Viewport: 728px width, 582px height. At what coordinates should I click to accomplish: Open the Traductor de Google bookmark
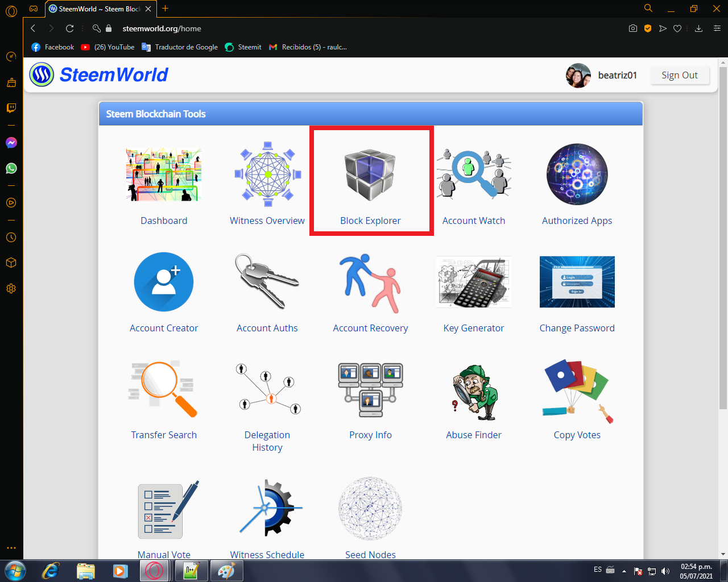180,47
